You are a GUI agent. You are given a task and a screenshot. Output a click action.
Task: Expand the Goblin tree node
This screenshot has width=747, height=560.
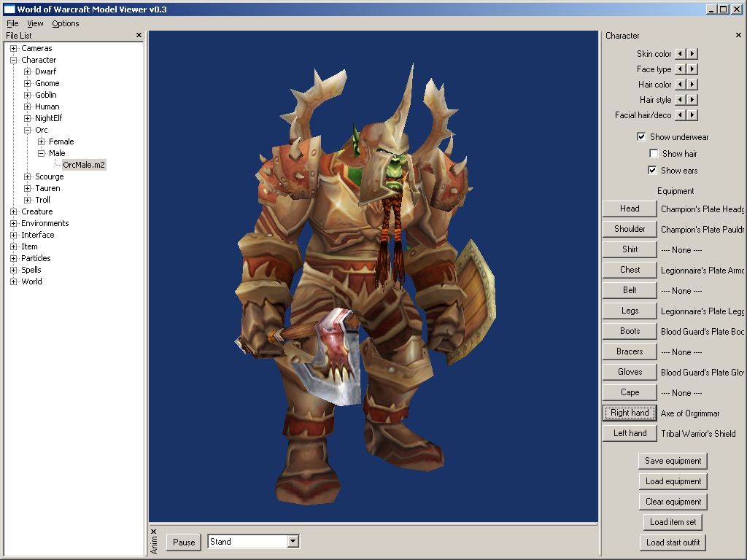[28, 95]
